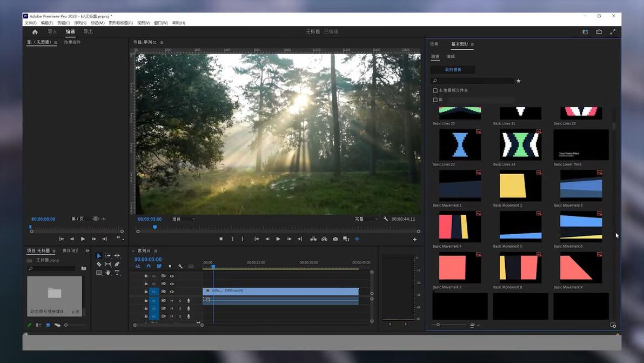Expand project panel overflow chevrons

[x=88, y=251]
